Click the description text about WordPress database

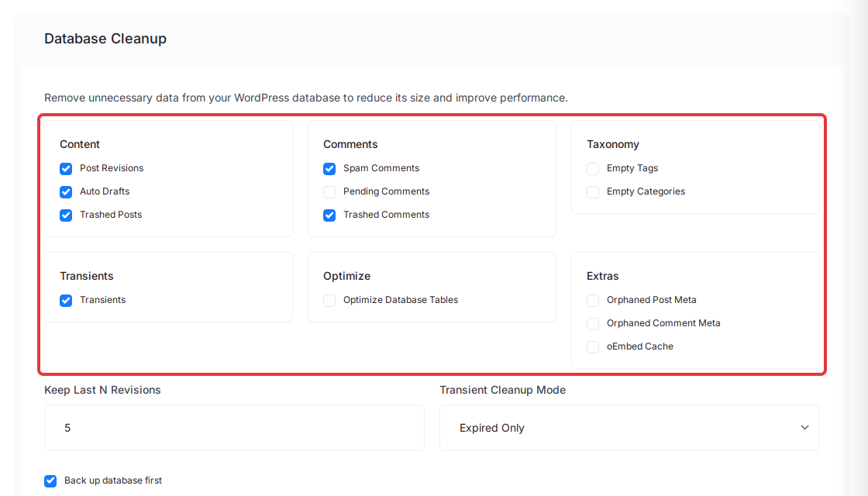point(306,98)
